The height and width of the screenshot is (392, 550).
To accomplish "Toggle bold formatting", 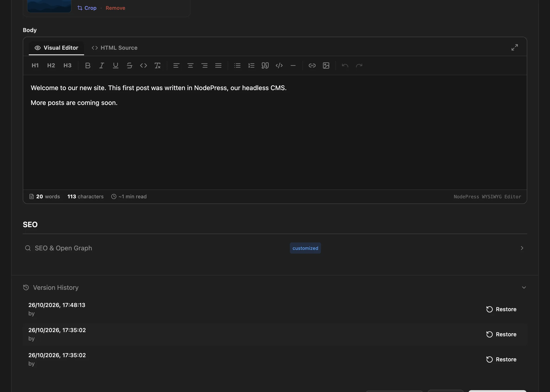I will pos(88,65).
